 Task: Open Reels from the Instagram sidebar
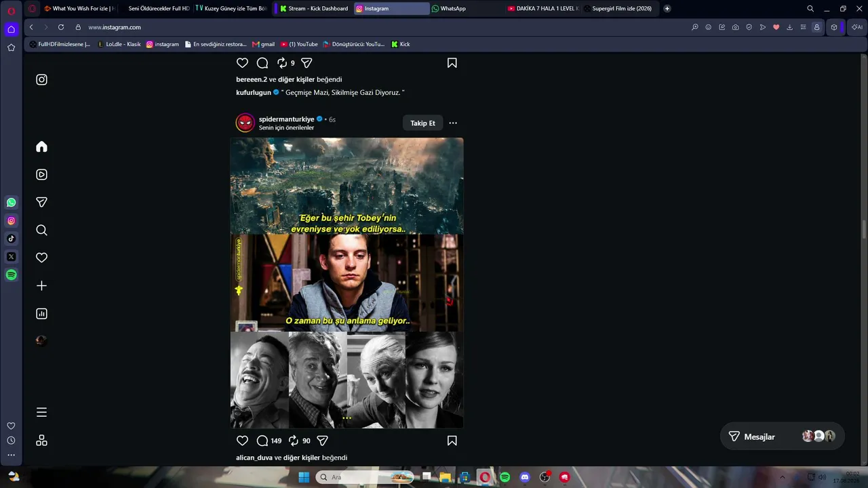(x=41, y=174)
